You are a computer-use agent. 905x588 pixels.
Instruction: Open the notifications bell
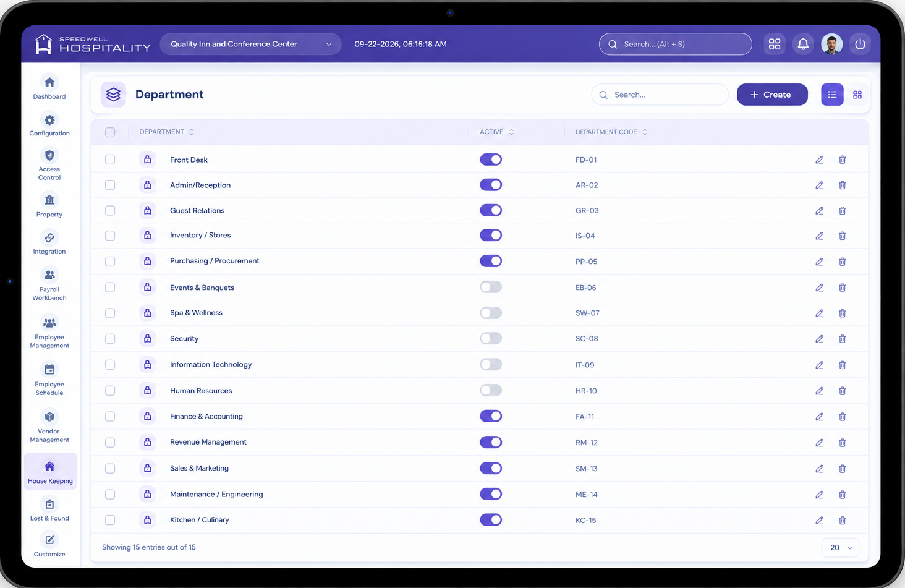pos(803,44)
